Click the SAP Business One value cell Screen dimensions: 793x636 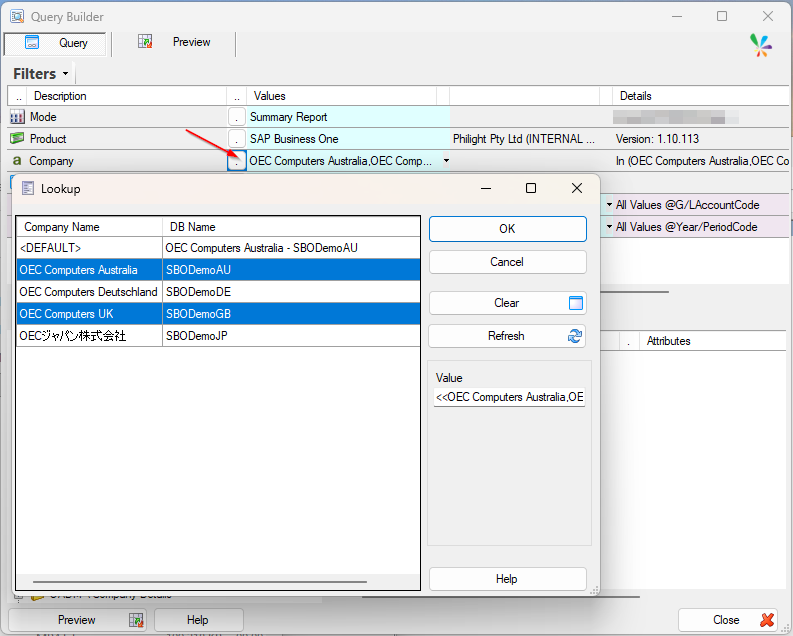348,139
